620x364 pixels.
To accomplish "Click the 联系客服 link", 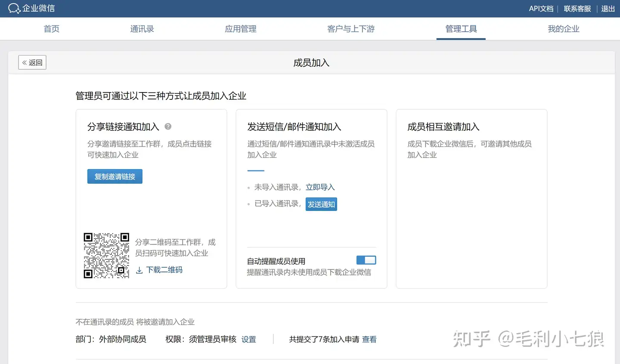I will 577,9.
